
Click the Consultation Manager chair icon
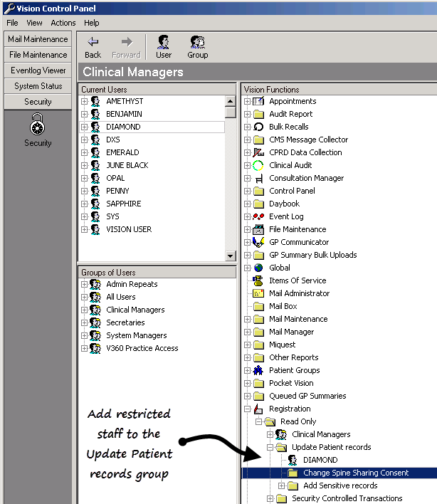258,179
